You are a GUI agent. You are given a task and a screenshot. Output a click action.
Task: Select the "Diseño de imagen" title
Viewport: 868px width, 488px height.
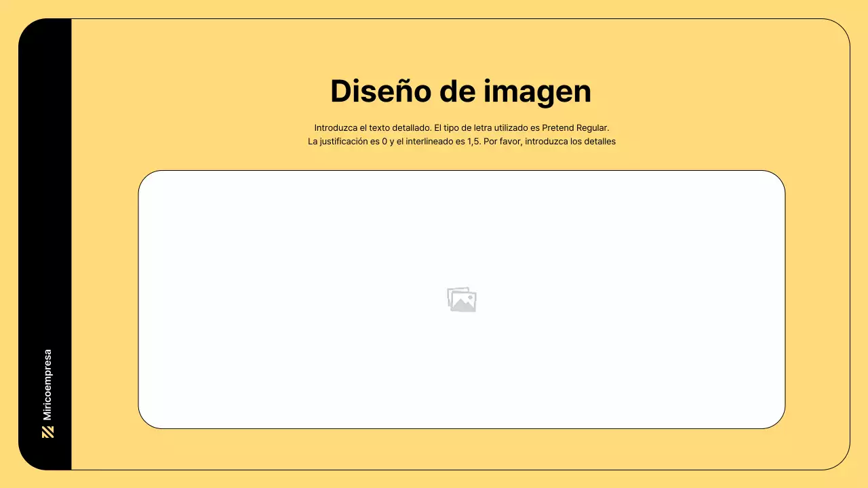point(460,91)
